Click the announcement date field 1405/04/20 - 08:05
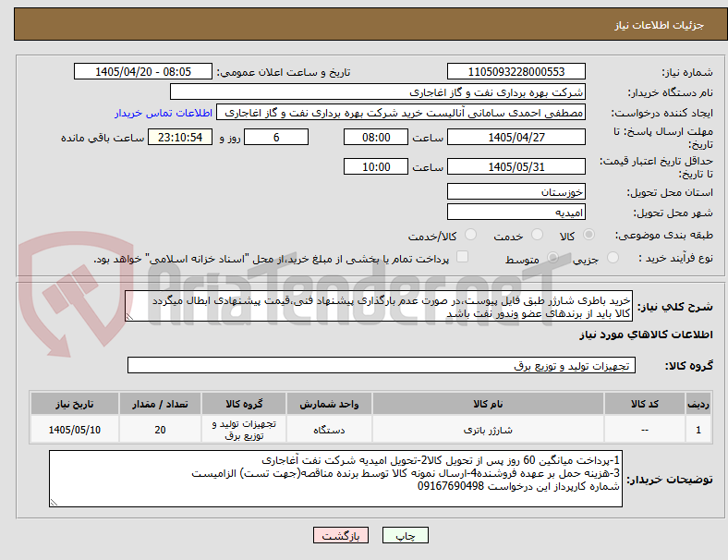 click(143, 71)
